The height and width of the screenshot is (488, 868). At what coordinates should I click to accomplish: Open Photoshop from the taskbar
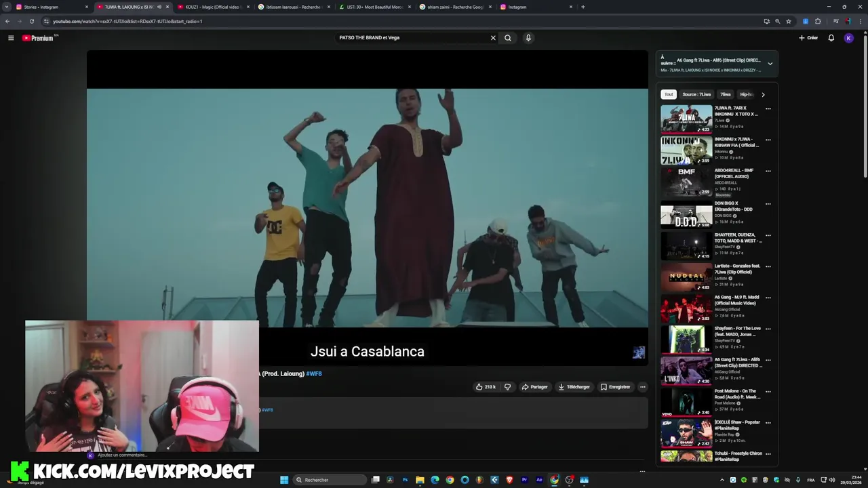[405, 480]
